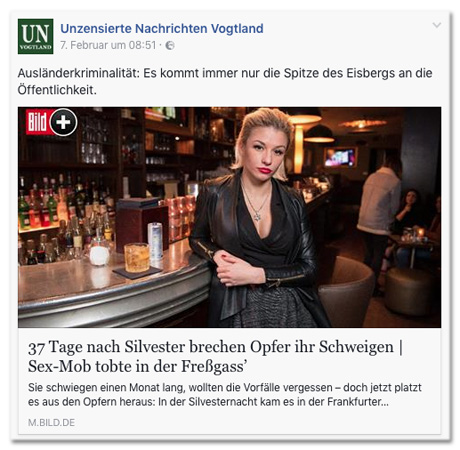The image size is (460, 450).
Task: Click the round stool in the photo's right corner
Action: coord(409,291)
